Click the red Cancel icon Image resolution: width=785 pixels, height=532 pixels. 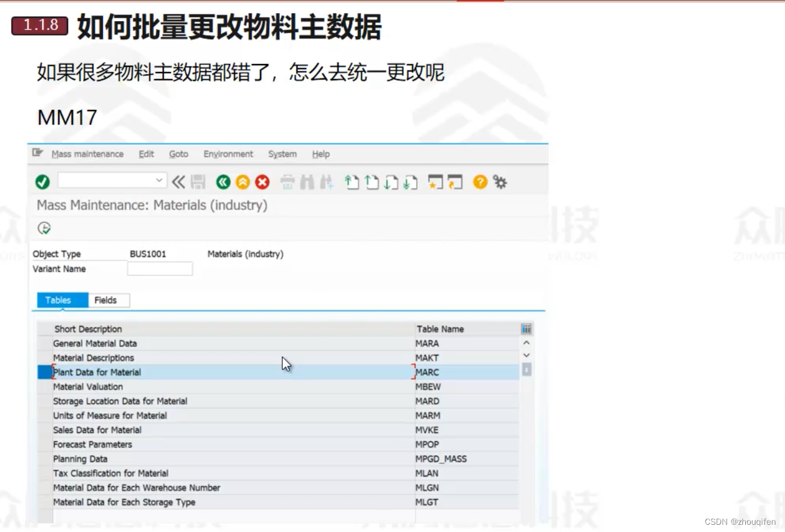click(x=262, y=181)
